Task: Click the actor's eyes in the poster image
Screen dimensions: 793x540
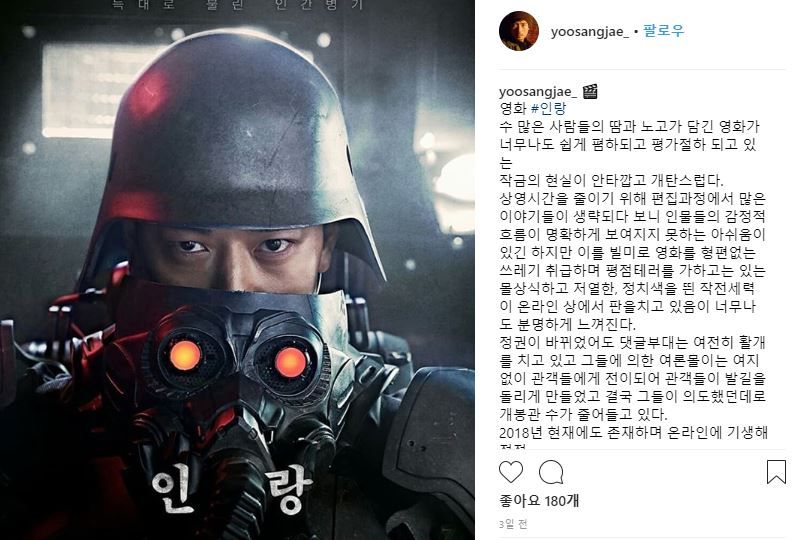Action: coord(234,246)
